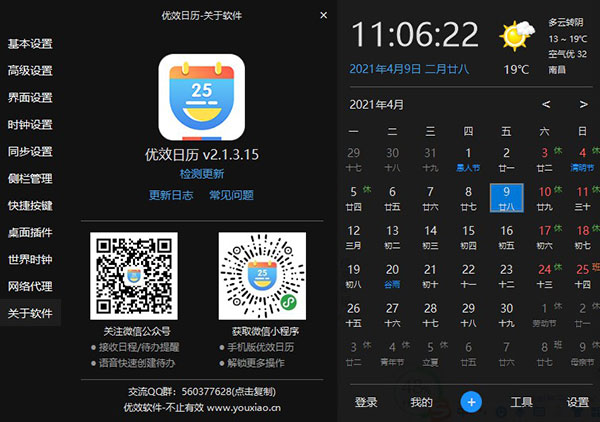Open 工具 in calendar bottom bar
This screenshot has width=600, height=422.
pos(521,402)
